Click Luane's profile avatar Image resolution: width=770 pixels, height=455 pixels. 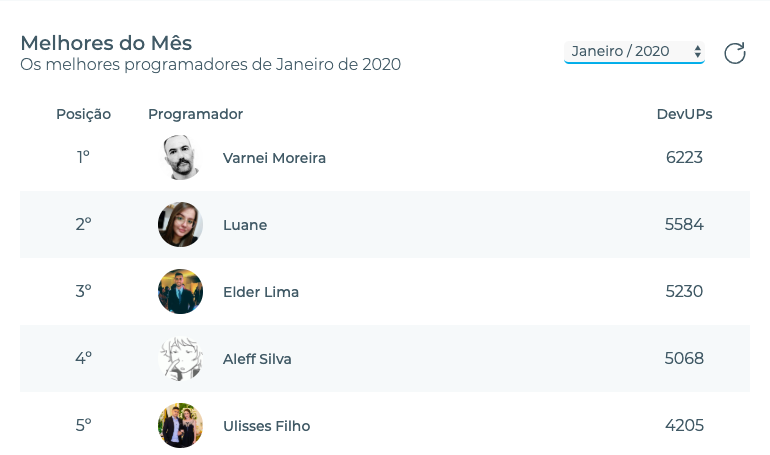(x=181, y=225)
